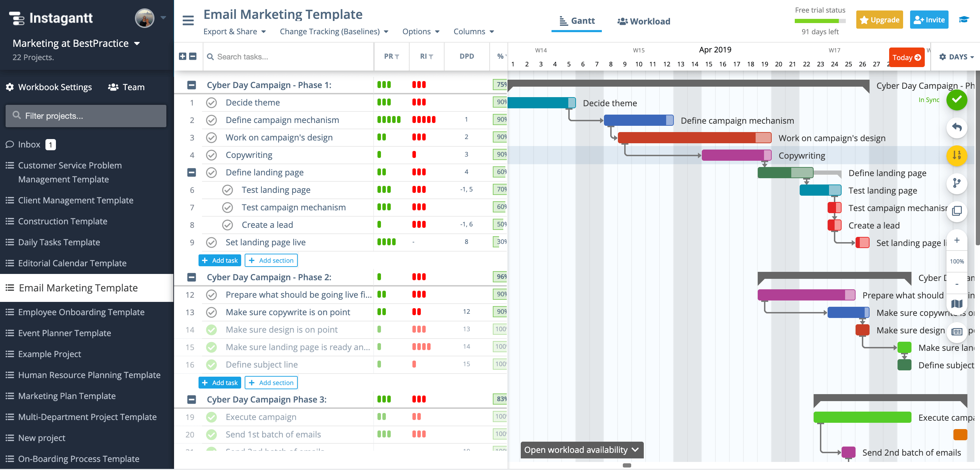Toggle collapse Cyber Day Campaign Phase 1
Image resolution: width=980 pixels, height=471 pixels.
(192, 85)
